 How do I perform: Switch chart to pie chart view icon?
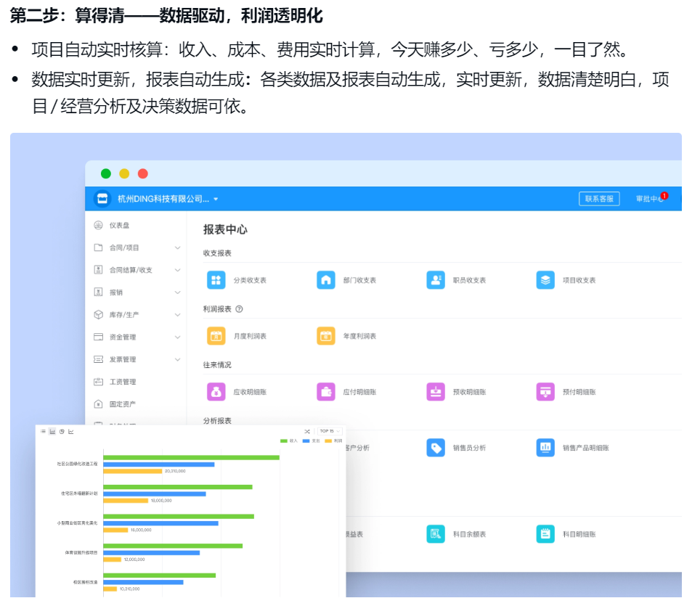point(62,431)
